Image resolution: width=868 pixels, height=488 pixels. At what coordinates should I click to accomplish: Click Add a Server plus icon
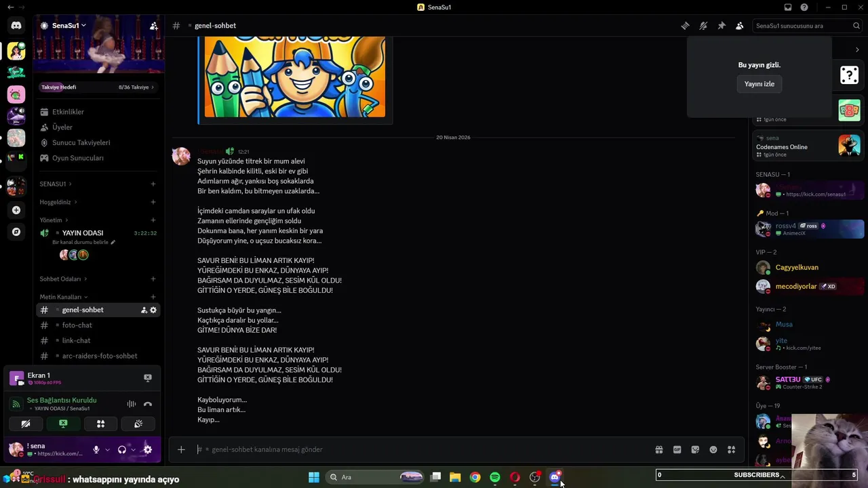(x=16, y=210)
